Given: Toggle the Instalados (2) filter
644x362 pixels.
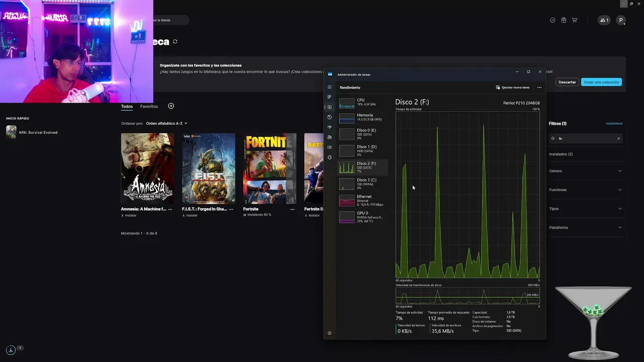Looking at the screenshot, I should coord(561,154).
